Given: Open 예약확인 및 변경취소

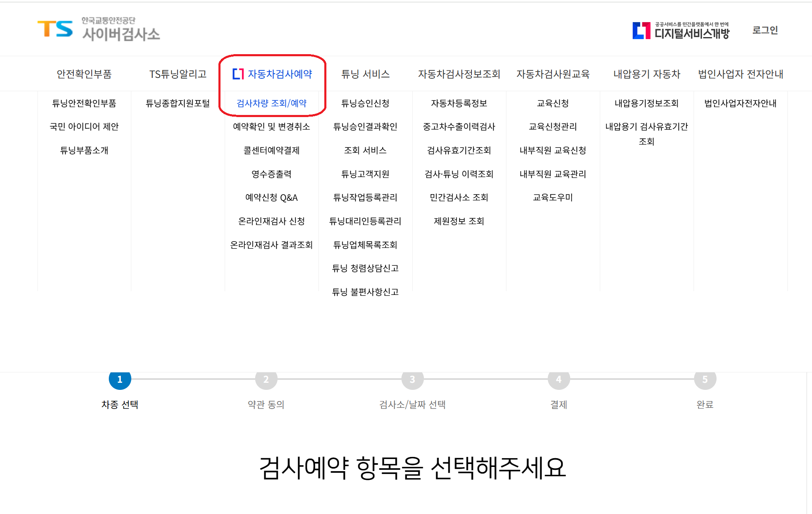Looking at the screenshot, I should 271,127.
